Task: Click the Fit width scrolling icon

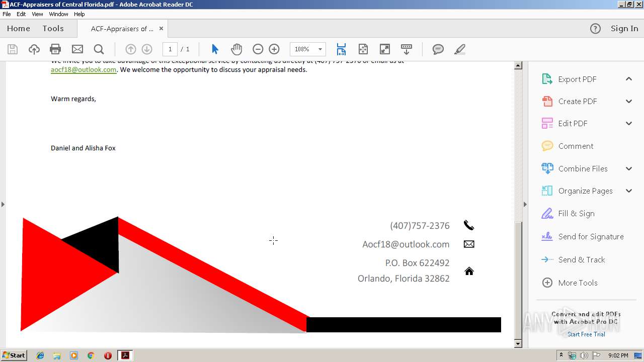Action: point(341,49)
